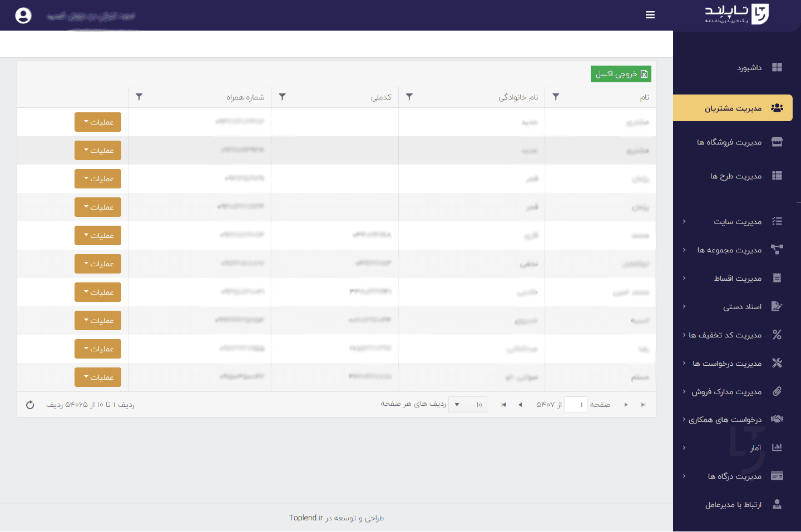The height and width of the screenshot is (532, 801).
Task: Click the مدیریت درخواست ها tools icon
Action: [777, 363]
